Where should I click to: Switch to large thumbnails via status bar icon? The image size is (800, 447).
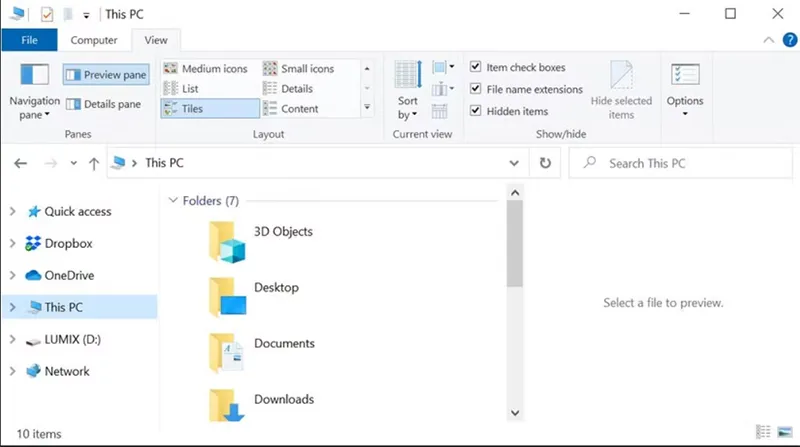point(785,432)
